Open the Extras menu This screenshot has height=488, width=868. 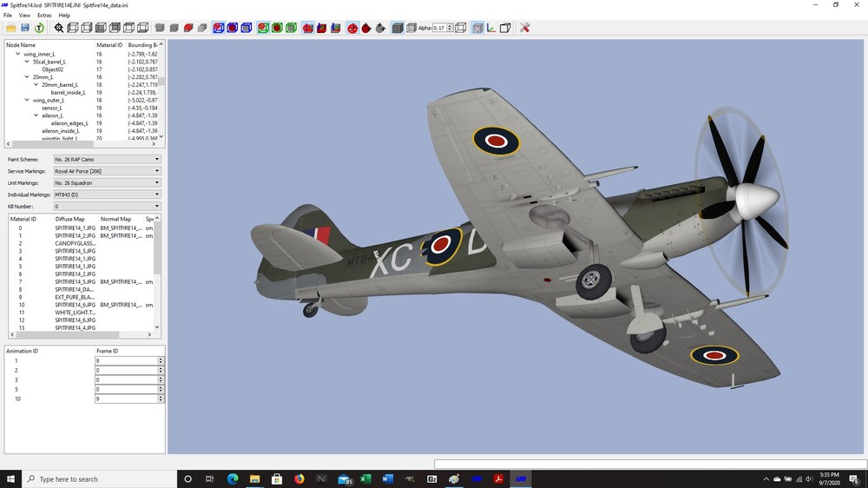click(x=44, y=16)
